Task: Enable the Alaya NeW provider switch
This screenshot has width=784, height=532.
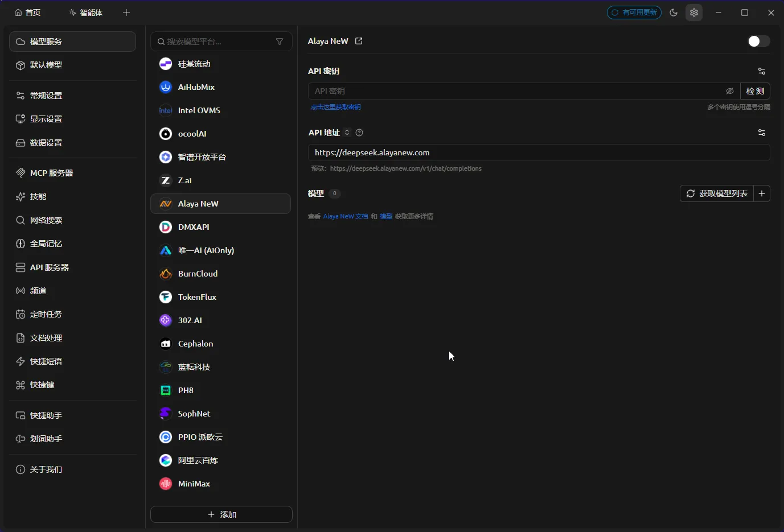Action: [x=758, y=41]
